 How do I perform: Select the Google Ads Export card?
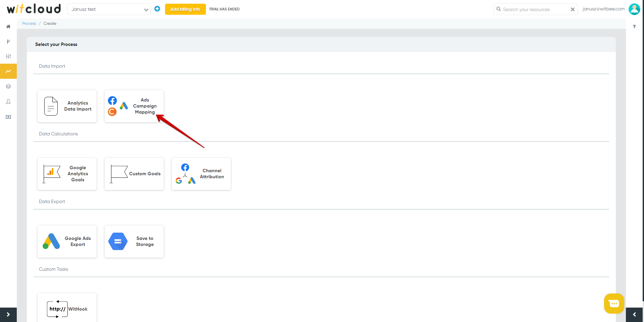(x=67, y=242)
